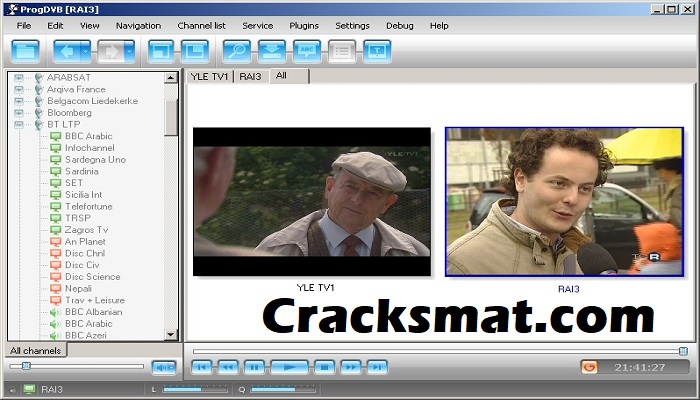Click the playback seek bar
This screenshot has width=700, height=400.
pyautogui.click(x=440, y=351)
